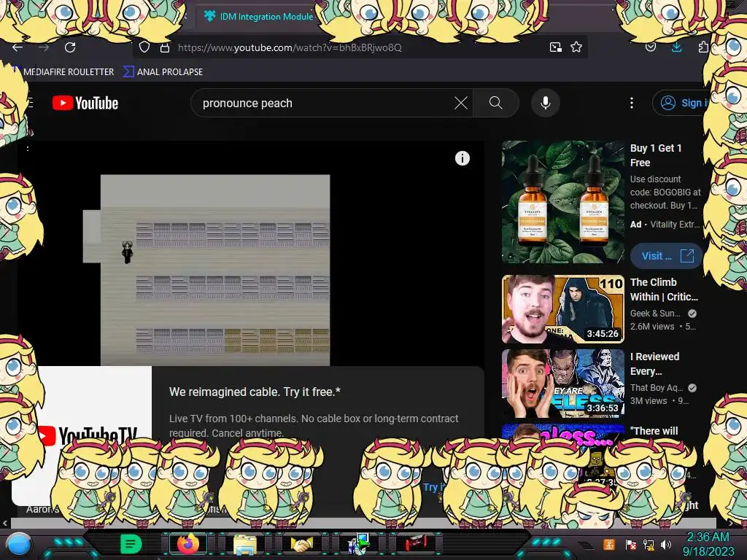Click the YouTube magnifier search button
Screen dimensions: 747x560
(496, 103)
